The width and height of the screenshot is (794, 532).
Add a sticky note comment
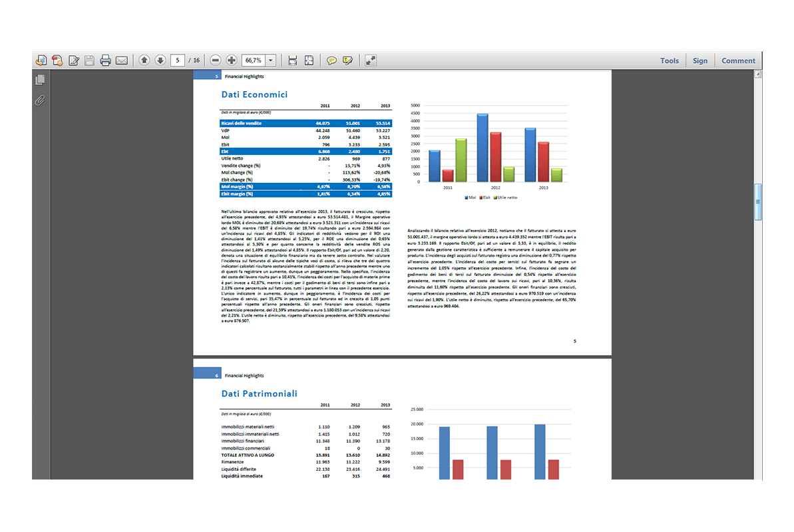pyautogui.click(x=331, y=61)
